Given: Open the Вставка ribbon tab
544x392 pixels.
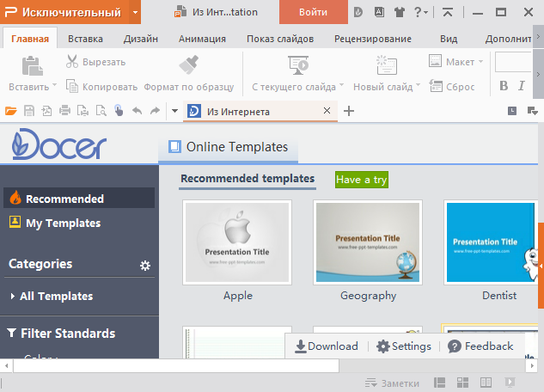Looking at the screenshot, I should point(85,39).
